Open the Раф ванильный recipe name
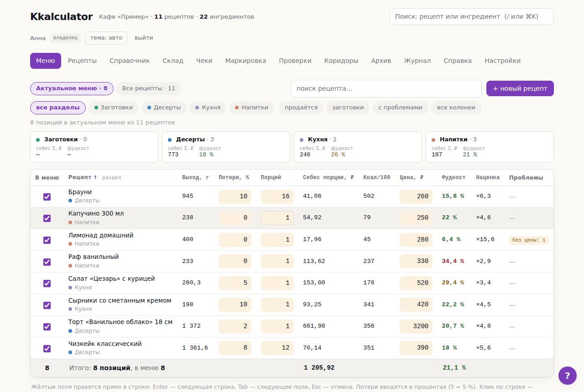 [x=94, y=257]
